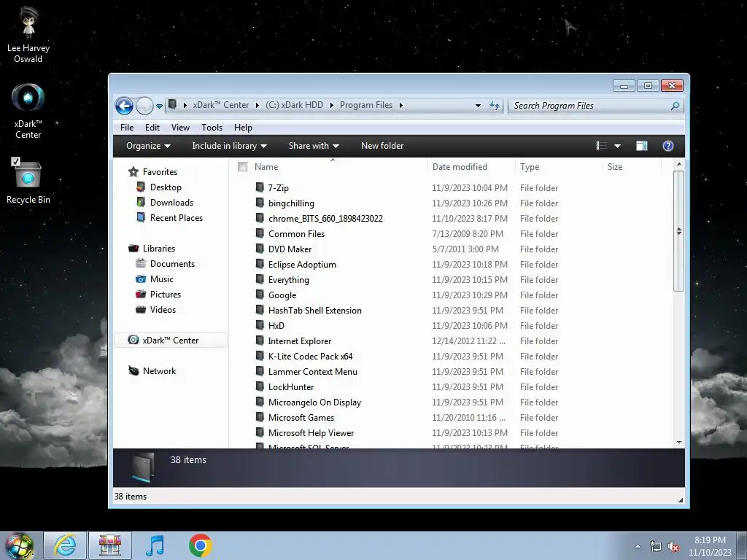Launch Internet Explorer from the taskbar
The height and width of the screenshot is (560, 747).
click(65, 545)
